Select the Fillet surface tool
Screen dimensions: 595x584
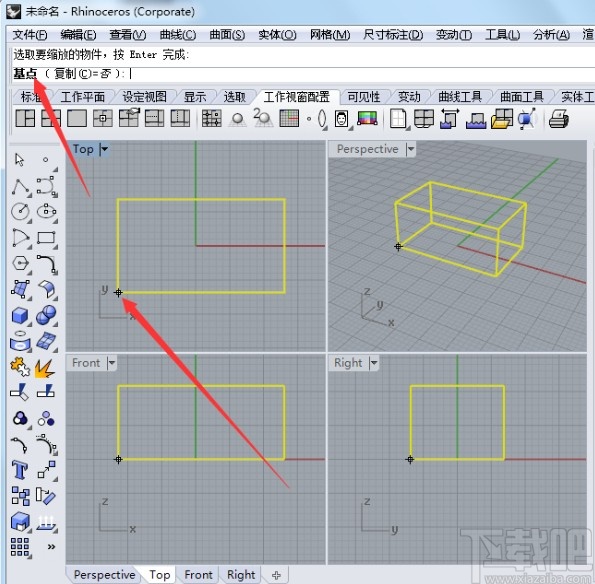(x=47, y=290)
